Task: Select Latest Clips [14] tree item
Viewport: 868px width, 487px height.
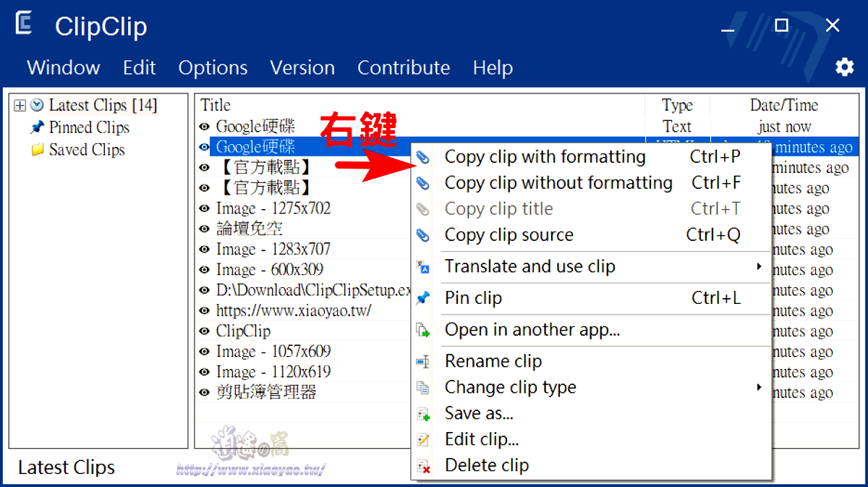Action: [x=103, y=106]
